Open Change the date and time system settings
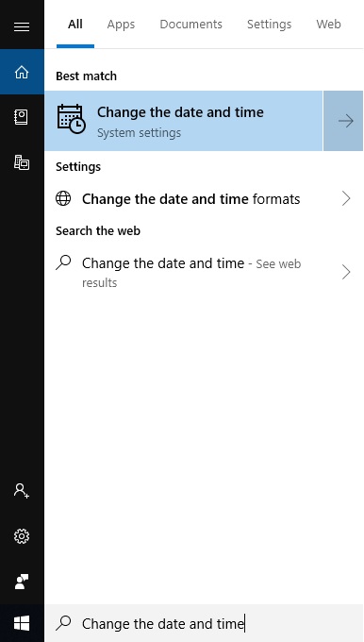This screenshot has height=642, width=364. coord(184,121)
